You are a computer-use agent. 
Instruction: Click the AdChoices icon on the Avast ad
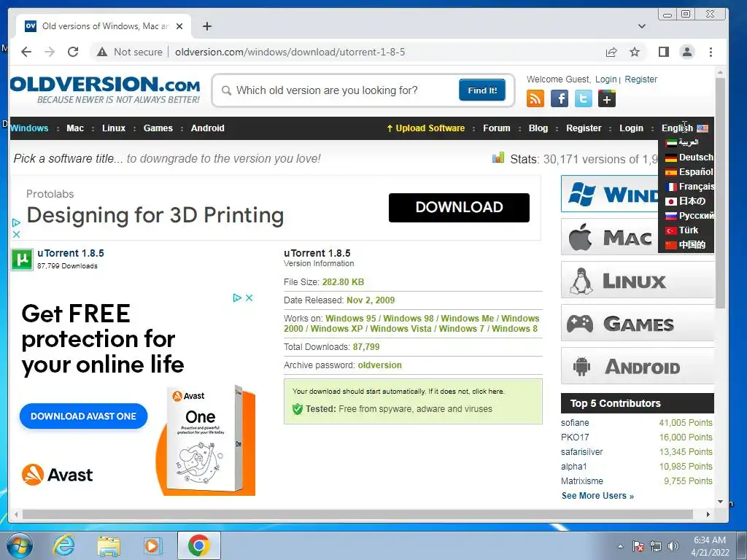coord(237,297)
